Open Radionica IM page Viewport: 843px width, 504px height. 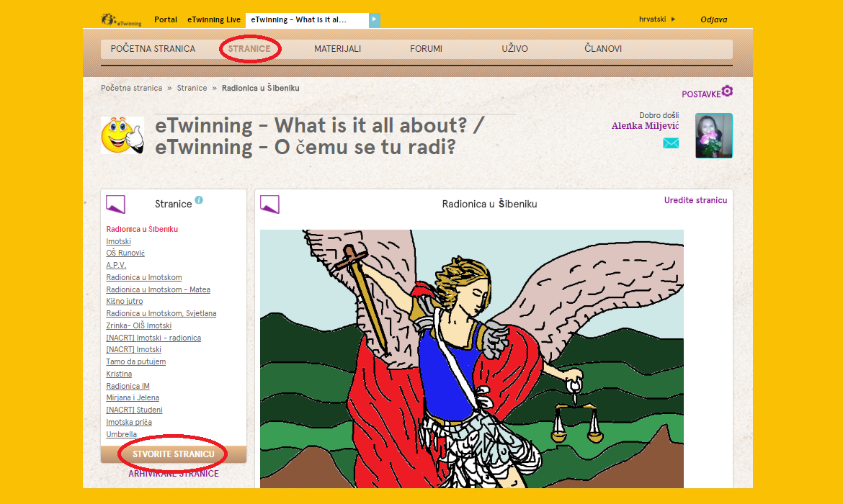[x=128, y=386]
